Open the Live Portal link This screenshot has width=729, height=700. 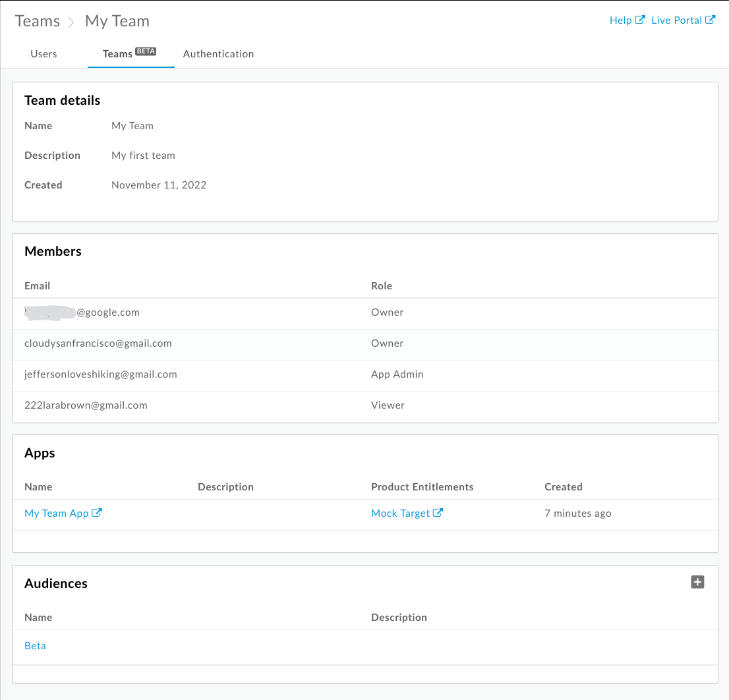(676, 20)
